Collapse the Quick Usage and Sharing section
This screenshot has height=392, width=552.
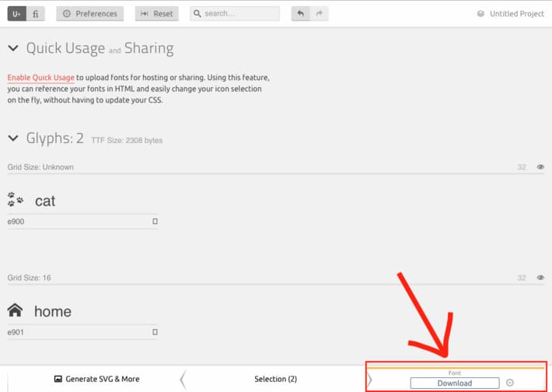click(12, 48)
